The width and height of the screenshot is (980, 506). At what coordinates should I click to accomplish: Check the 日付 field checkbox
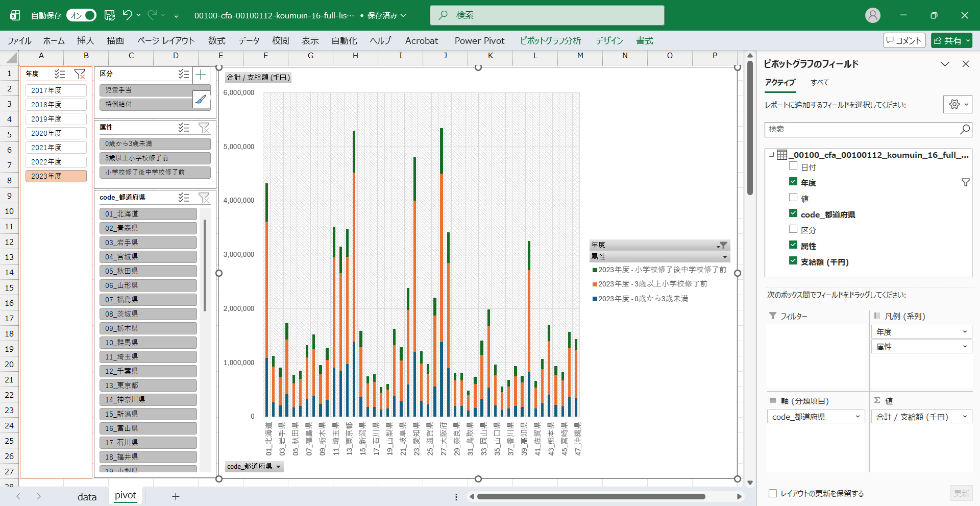point(793,166)
